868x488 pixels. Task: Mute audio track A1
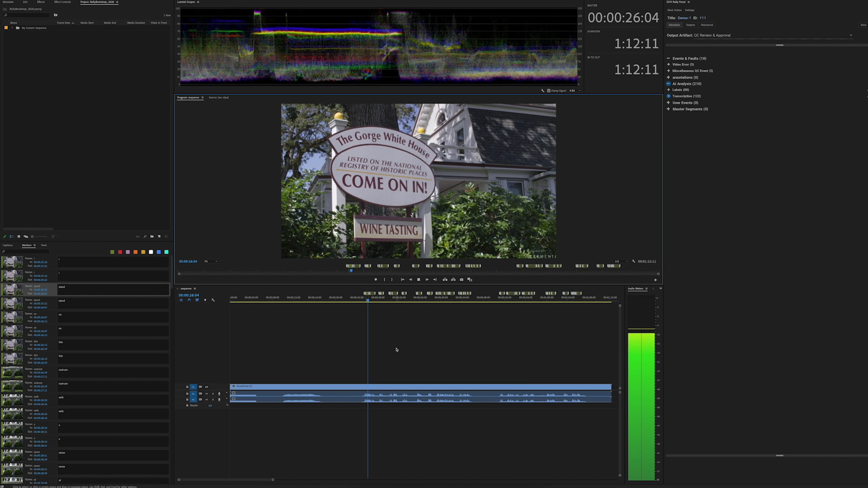click(x=207, y=394)
